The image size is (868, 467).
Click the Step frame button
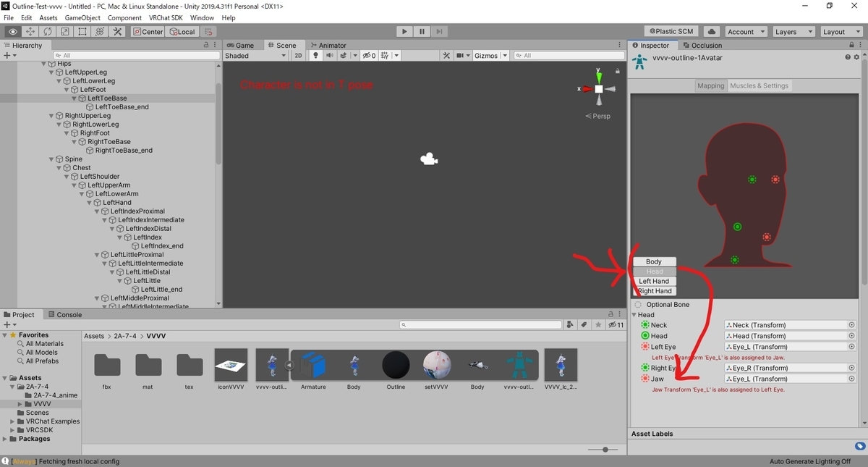pos(439,32)
